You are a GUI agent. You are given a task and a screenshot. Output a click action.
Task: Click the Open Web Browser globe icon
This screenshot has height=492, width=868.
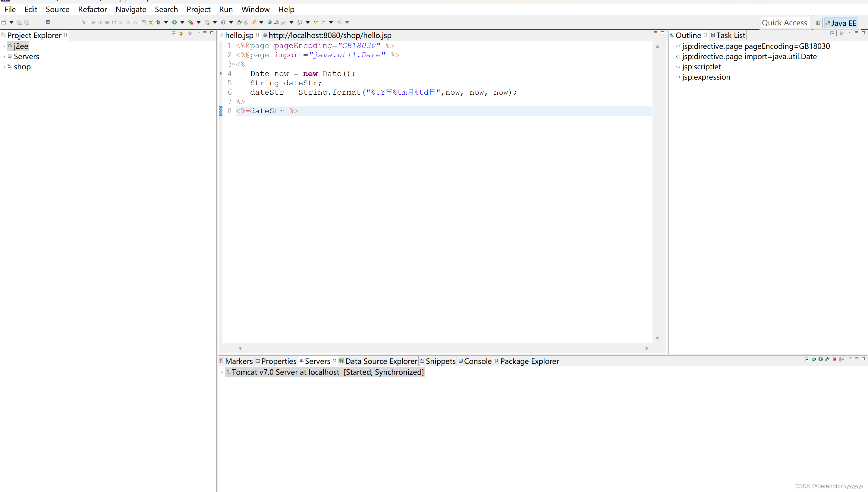(269, 22)
